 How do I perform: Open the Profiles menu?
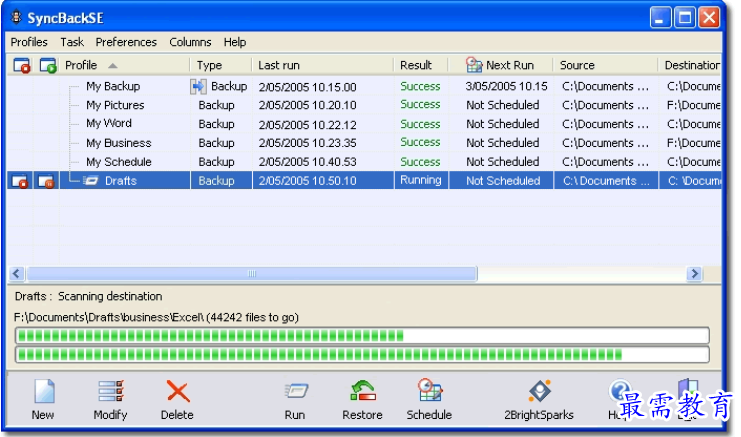(29, 42)
